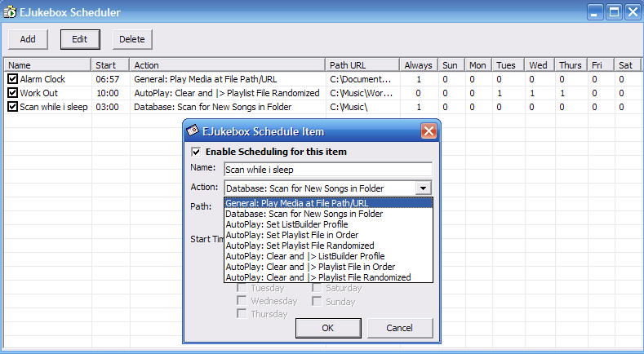Check the Thursday checkbox

click(x=242, y=314)
